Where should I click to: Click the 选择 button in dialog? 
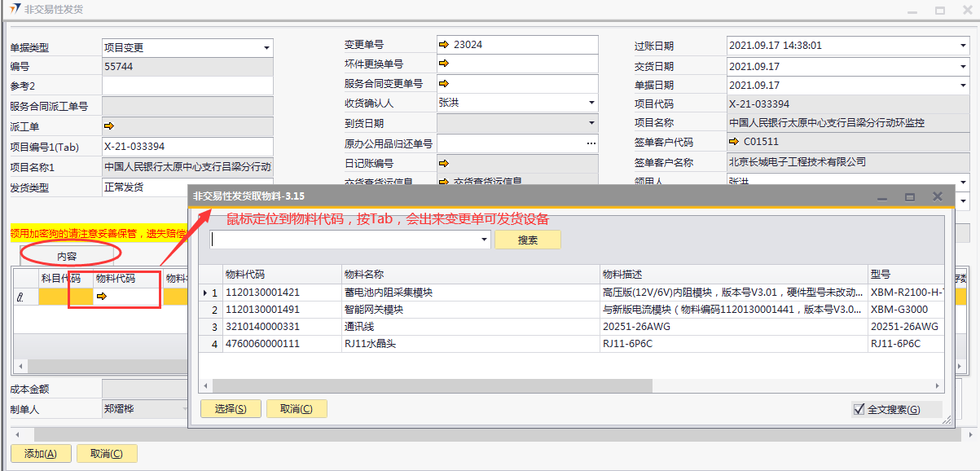231,409
